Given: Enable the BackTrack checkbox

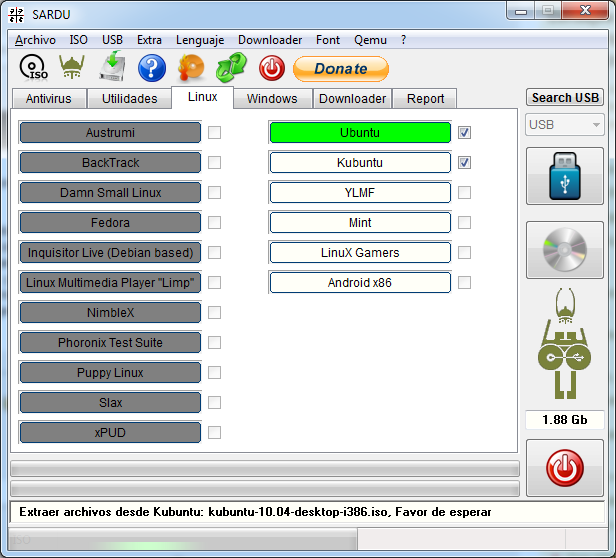Looking at the screenshot, I should pos(214,162).
